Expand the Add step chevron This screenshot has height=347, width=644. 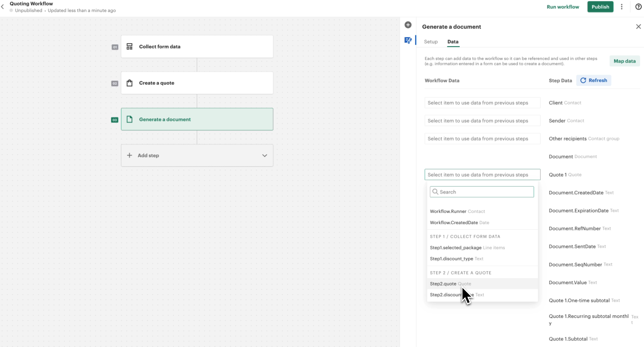(264, 155)
